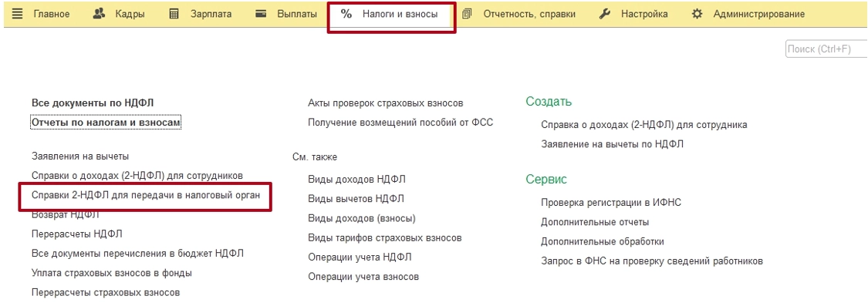Click the Настройка wrench icon
Viewport: 868px width, 306px height.
coord(605,14)
